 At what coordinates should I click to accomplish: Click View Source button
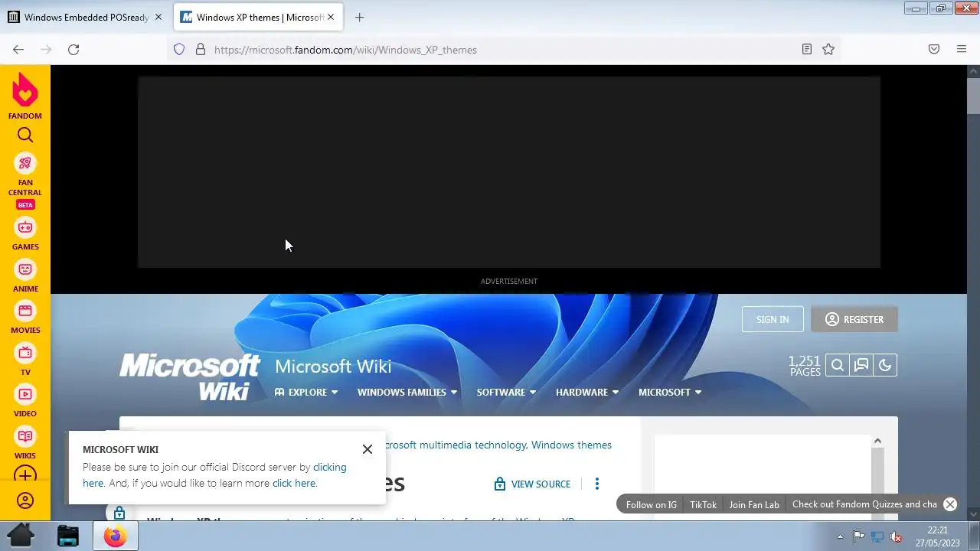click(533, 484)
